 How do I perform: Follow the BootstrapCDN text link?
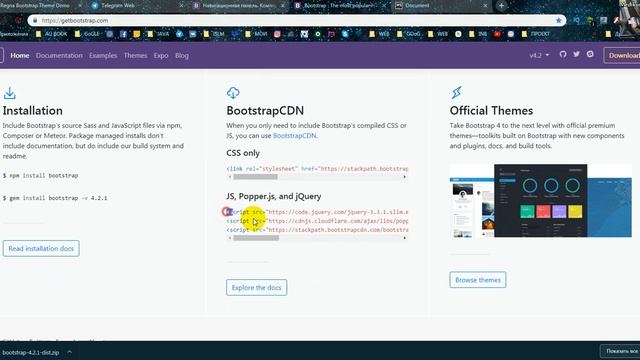pyautogui.click(x=295, y=136)
